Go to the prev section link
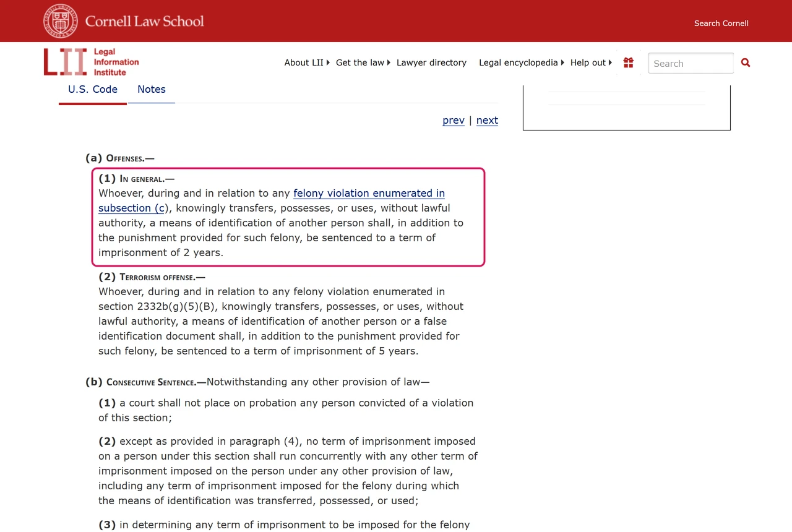The width and height of the screenshot is (792, 532). pyautogui.click(x=454, y=120)
